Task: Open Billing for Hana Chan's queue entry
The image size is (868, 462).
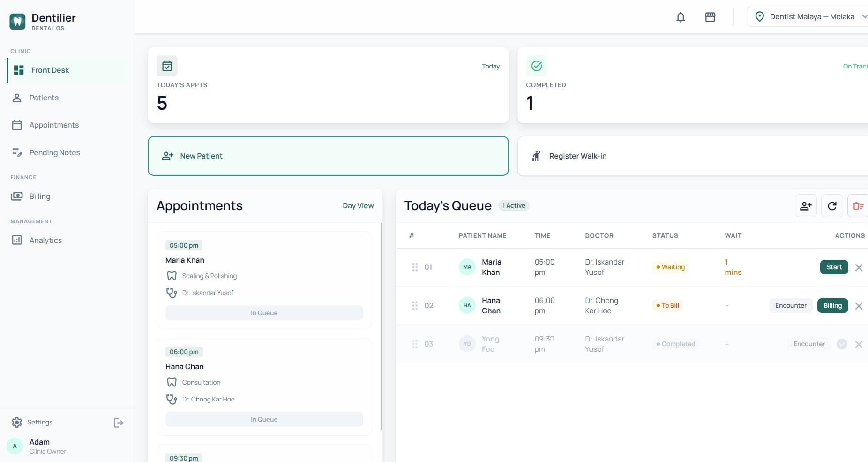Action: coord(832,305)
